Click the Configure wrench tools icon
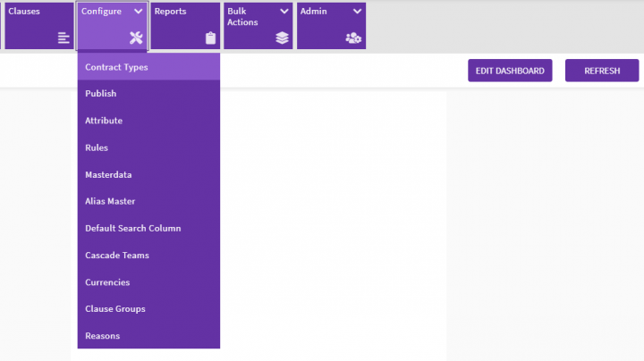 (x=136, y=38)
